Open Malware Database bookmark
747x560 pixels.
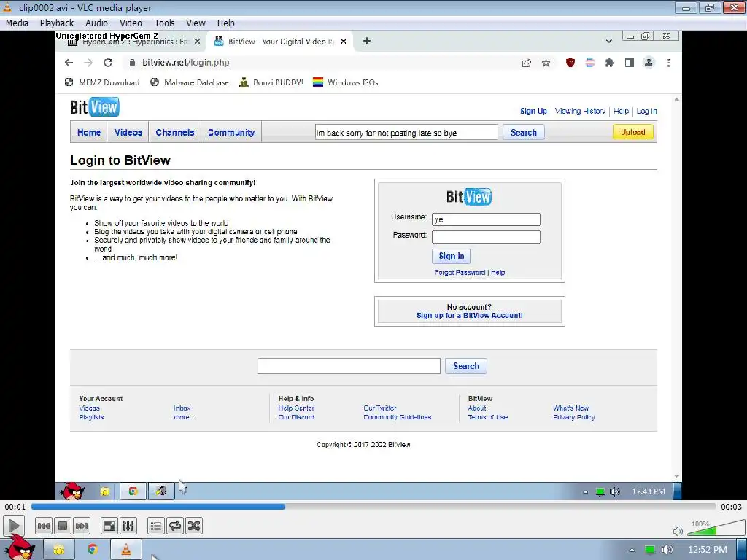pyautogui.click(x=190, y=82)
